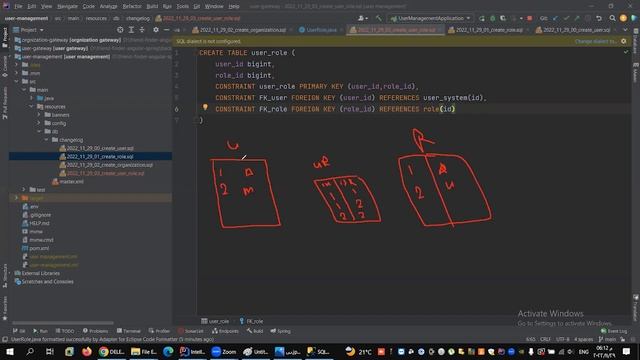
Task: Select 2022_11_29_03_create_user_role.sql in tree
Action: pyautogui.click(x=102, y=173)
